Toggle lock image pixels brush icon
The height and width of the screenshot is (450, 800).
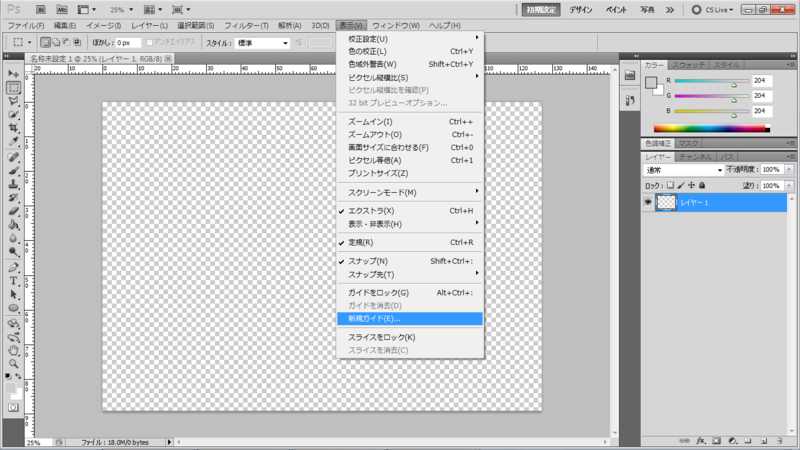pos(681,185)
